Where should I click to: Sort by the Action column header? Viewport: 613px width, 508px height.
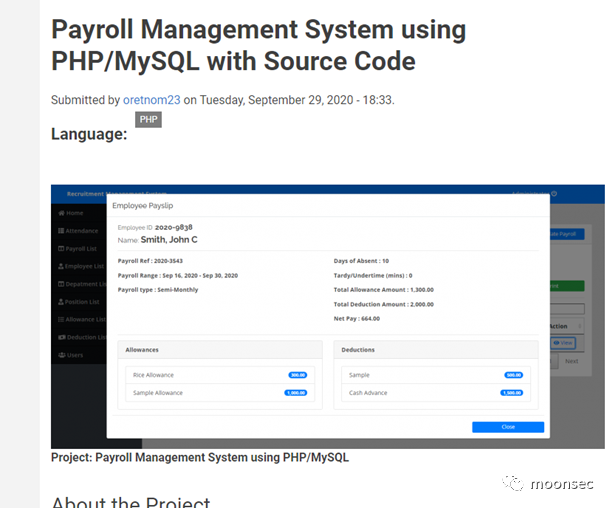pyautogui.click(x=567, y=326)
